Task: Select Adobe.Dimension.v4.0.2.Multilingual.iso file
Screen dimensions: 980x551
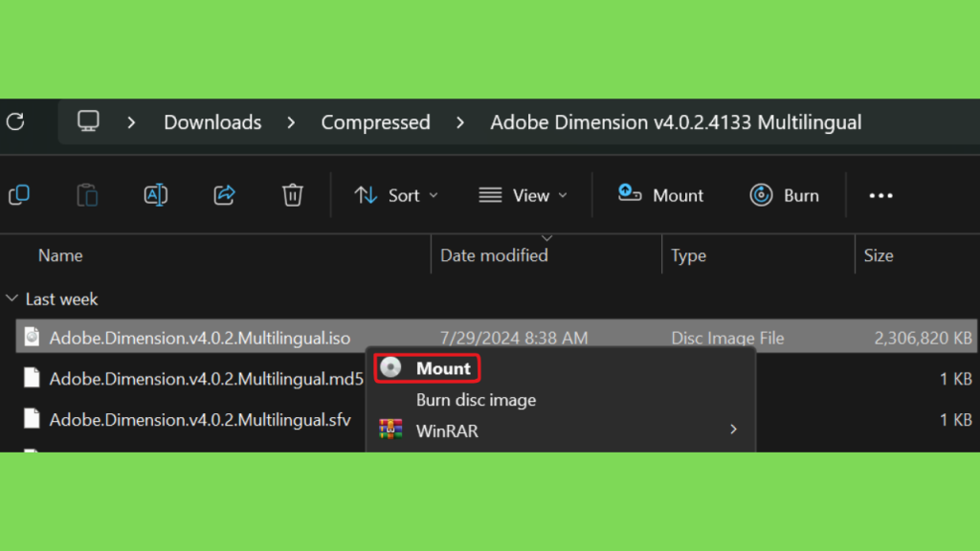Action: pos(199,338)
